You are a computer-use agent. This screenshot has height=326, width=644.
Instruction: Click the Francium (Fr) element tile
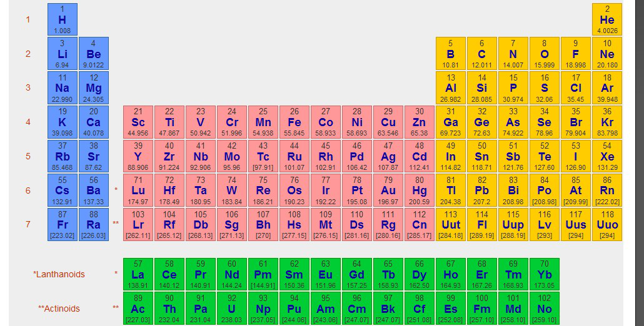pyautogui.click(x=63, y=224)
